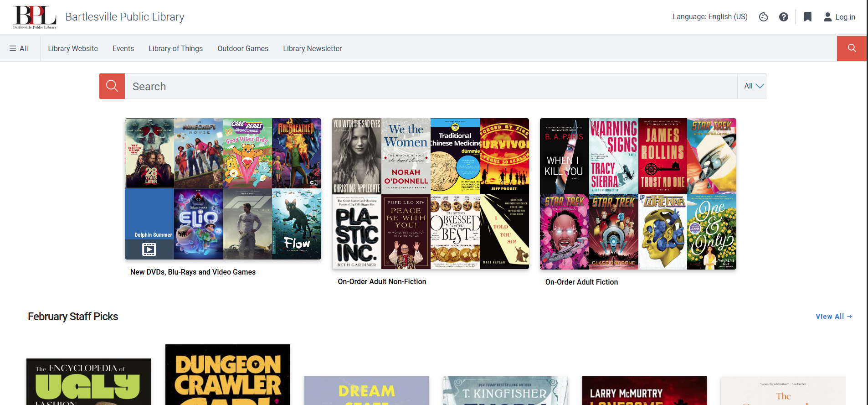The height and width of the screenshot is (405, 868).
Task: Open Dungeon Crawler Carl staff pick
Action: click(x=227, y=374)
